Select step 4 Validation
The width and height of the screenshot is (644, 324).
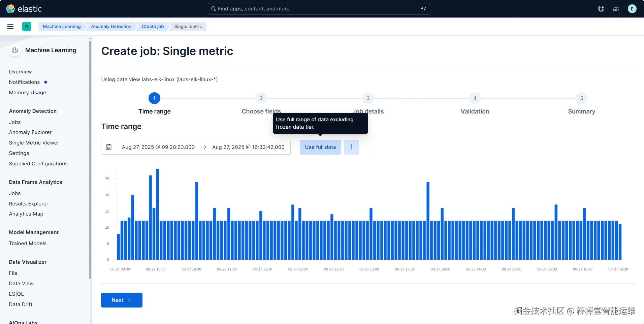[x=475, y=98]
